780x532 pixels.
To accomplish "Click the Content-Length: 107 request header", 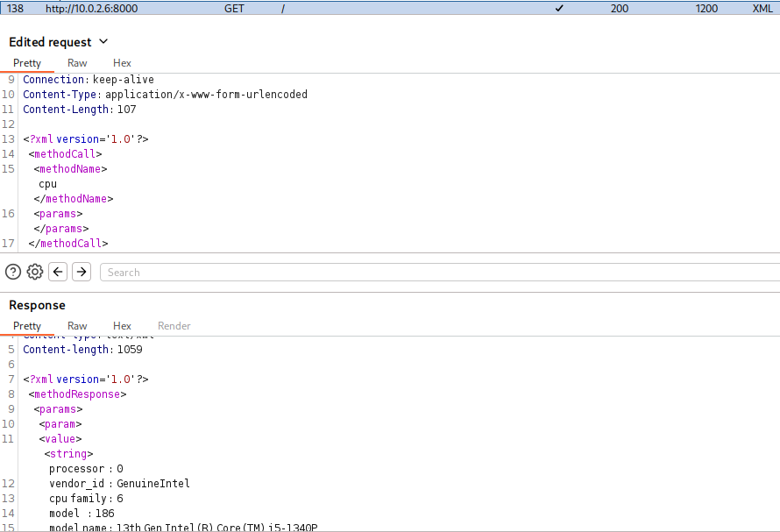I will point(79,110).
